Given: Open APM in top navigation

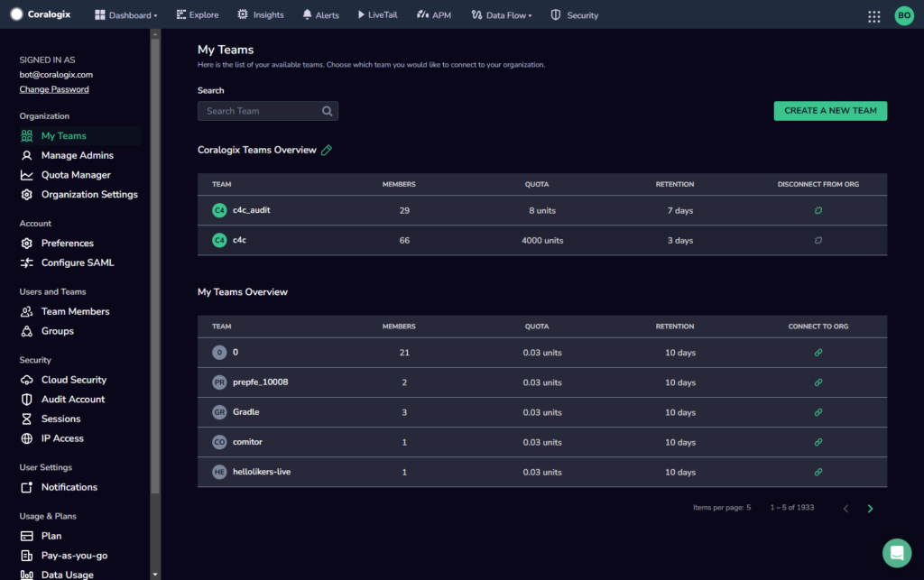Looking at the screenshot, I should [x=434, y=15].
